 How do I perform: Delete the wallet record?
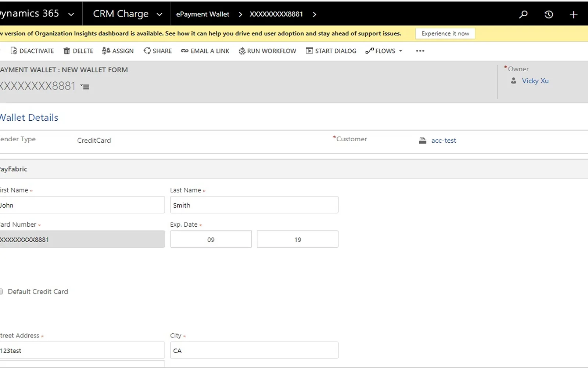click(78, 51)
